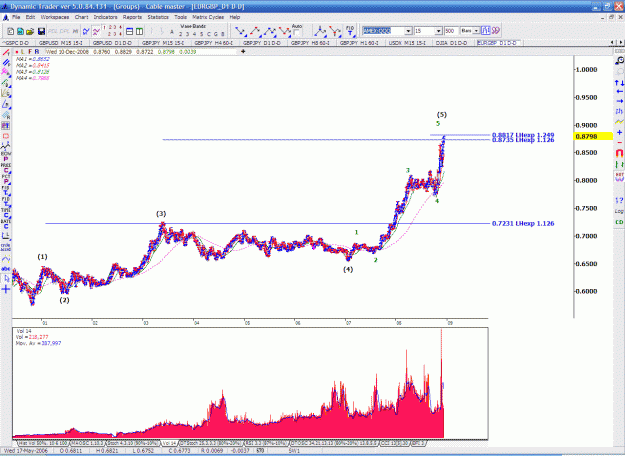Click the first down-swing wave pattern tool
Viewport: 625px width, 456px height.
tap(240, 31)
